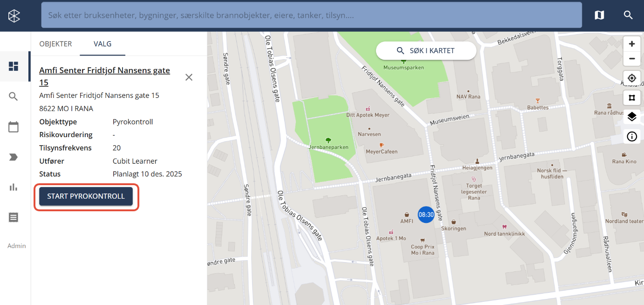
Task: Click the Rana rådhus building icon on map
Action: (609, 106)
